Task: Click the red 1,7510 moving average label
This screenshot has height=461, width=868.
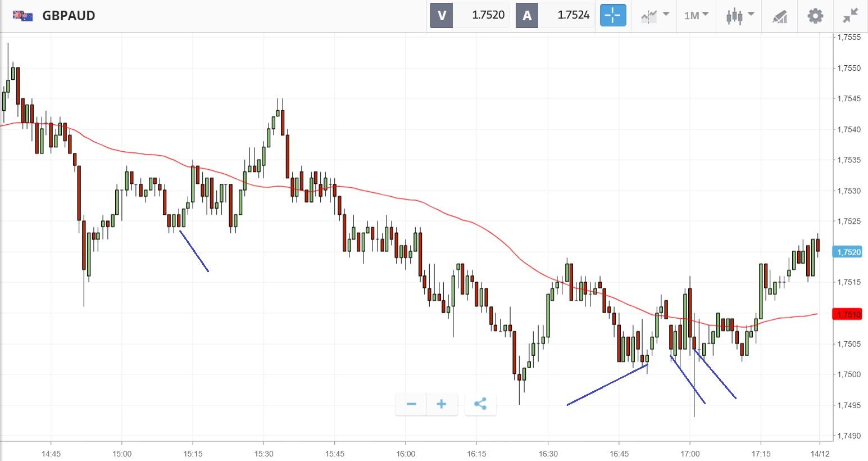Action: [848, 314]
